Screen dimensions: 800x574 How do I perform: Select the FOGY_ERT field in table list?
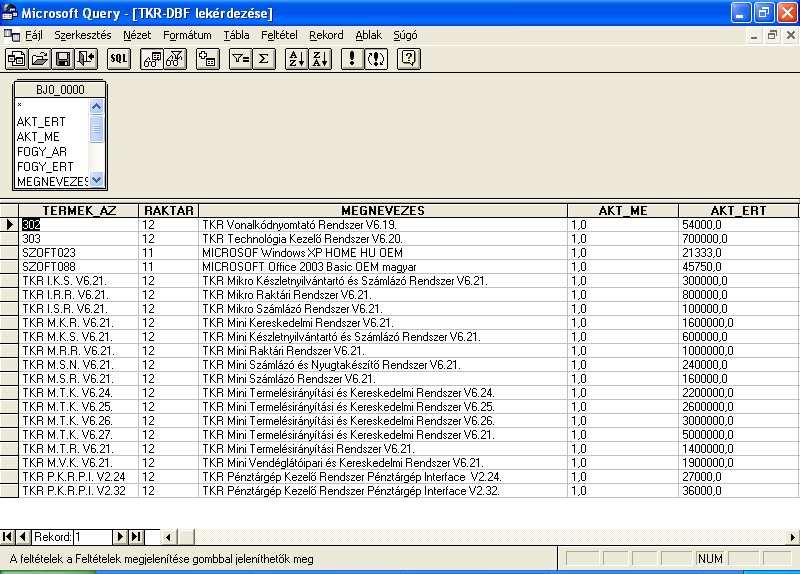pyautogui.click(x=45, y=166)
